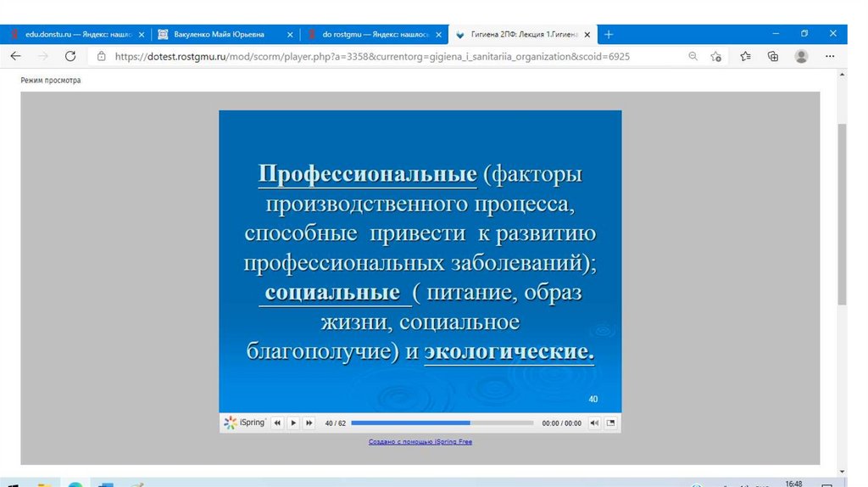This screenshot has height=487, width=868.
Task: Click the iSpring logo in the player bar
Action: [x=245, y=423]
